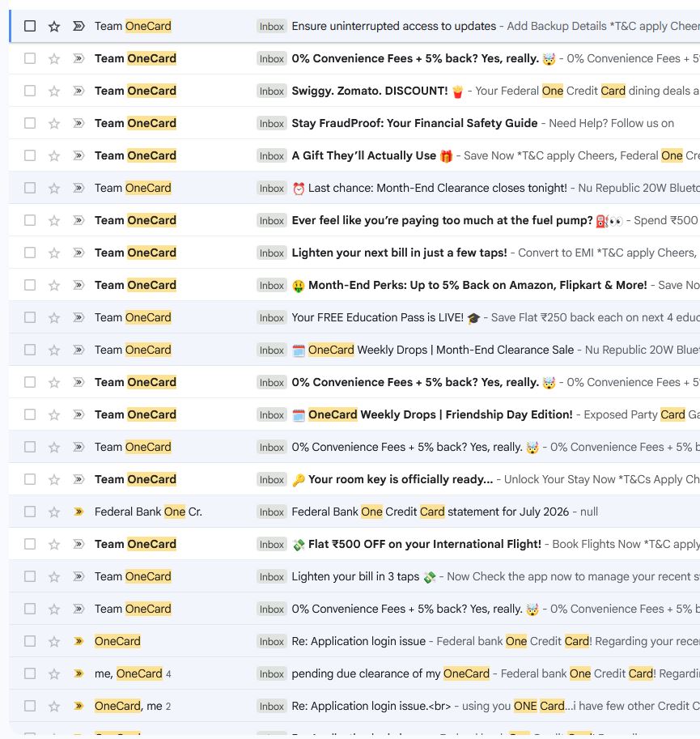Viewport: 700px width, 739px height.
Task: Click Inbox label on 'Month-End Perks' email
Action: [272, 285]
